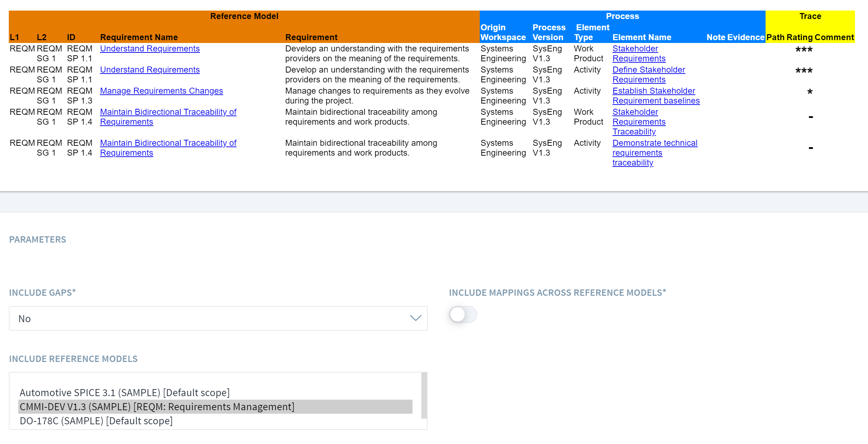
Task: Open first Maintain Bidirectional Traceability of Requirements link
Action: click(x=168, y=112)
